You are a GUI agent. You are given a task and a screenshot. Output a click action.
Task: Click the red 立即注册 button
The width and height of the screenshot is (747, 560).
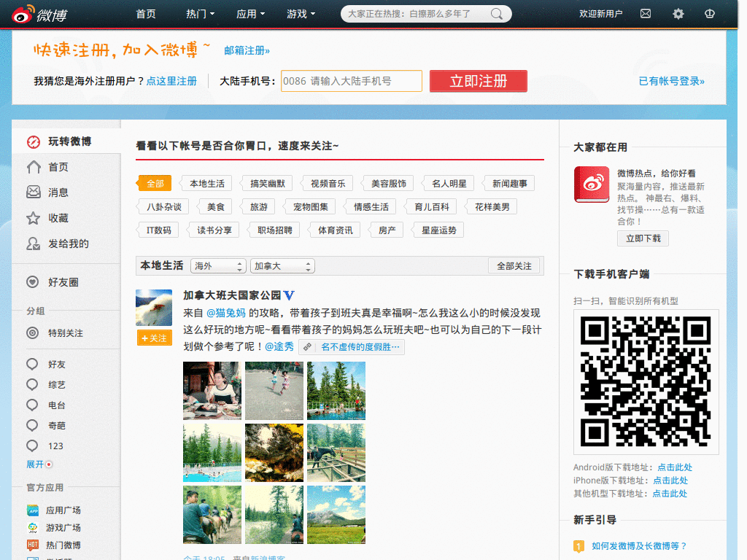(x=479, y=81)
